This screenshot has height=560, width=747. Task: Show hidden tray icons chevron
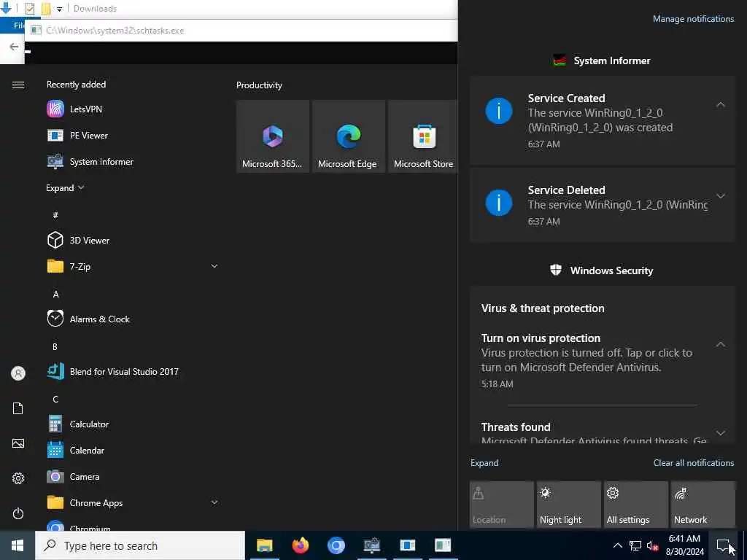click(x=617, y=545)
